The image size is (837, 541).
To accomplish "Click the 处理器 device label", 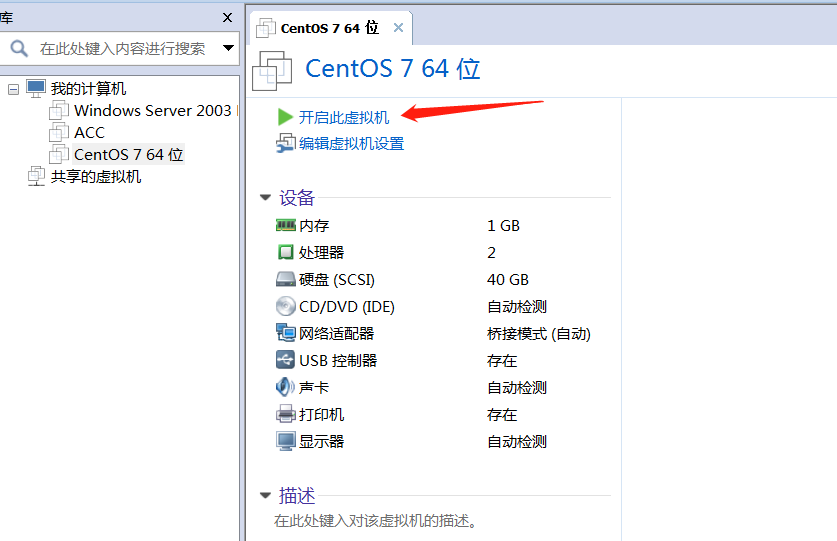I will 321,252.
